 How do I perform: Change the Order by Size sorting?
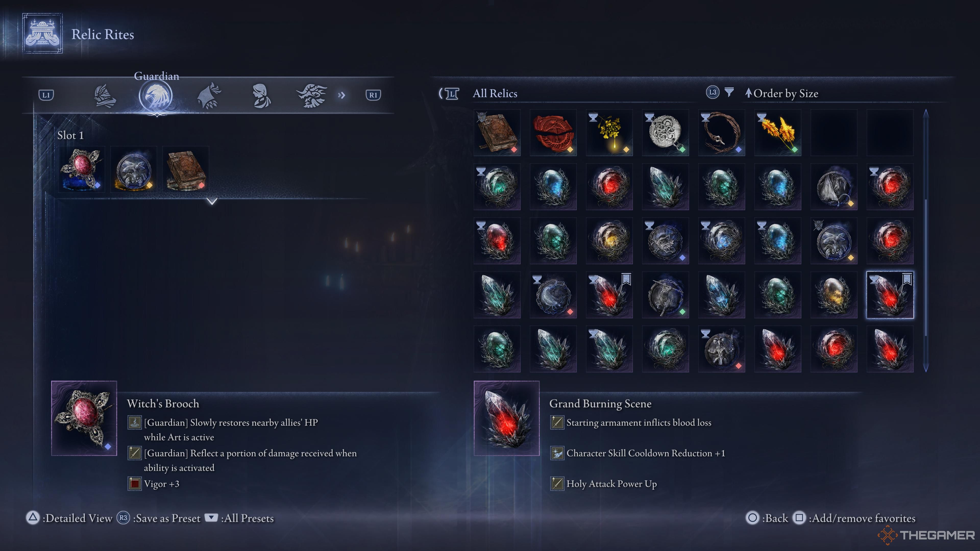(781, 93)
